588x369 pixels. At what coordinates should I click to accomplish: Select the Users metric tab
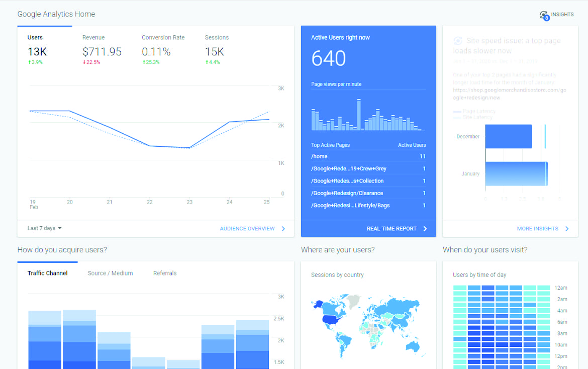(x=37, y=49)
